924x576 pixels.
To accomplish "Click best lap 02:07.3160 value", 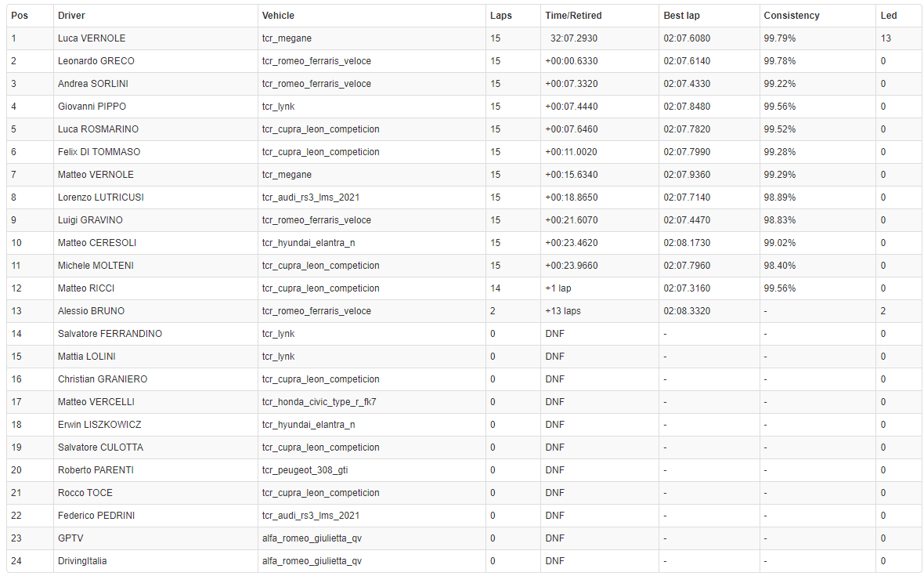I will [x=687, y=288].
